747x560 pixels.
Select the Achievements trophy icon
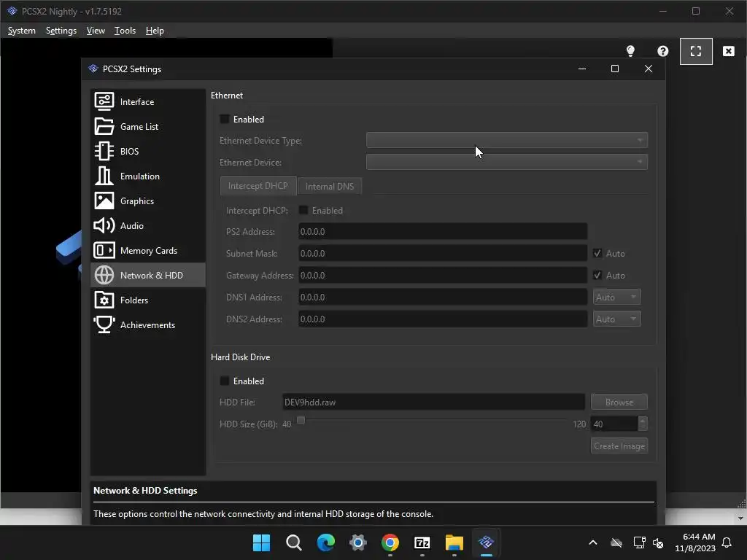tap(104, 324)
